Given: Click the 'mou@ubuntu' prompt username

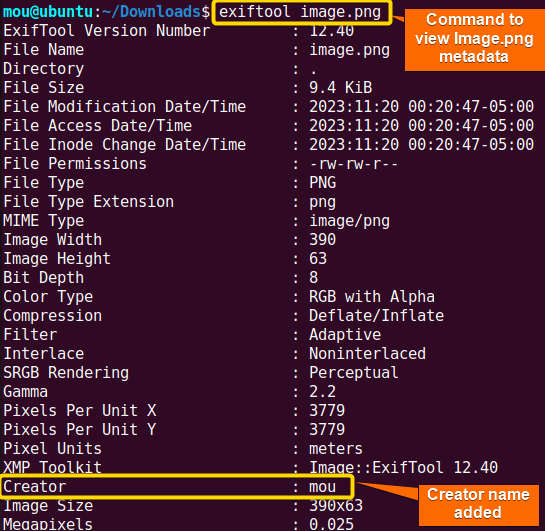Looking at the screenshot, I should (48, 12).
